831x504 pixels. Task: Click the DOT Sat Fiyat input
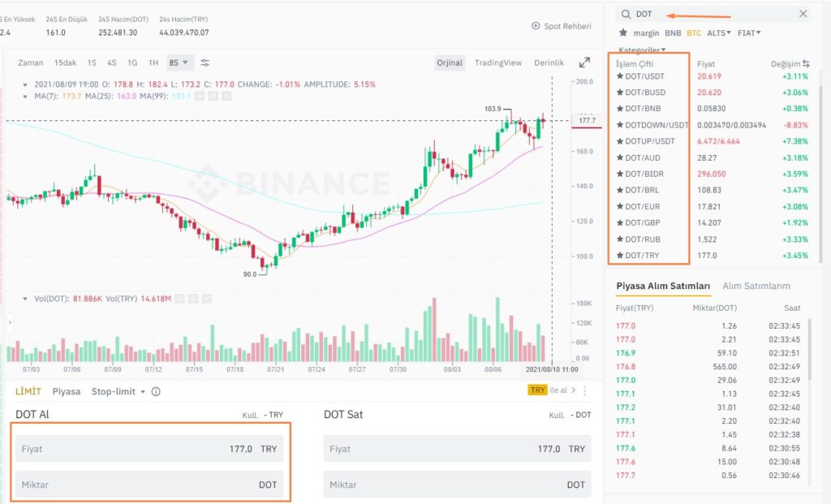pos(458,449)
